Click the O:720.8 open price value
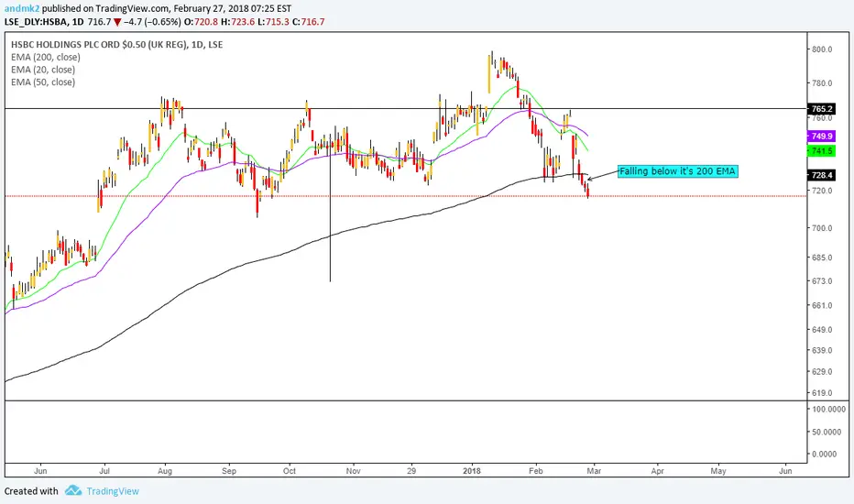 click(x=202, y=22)
